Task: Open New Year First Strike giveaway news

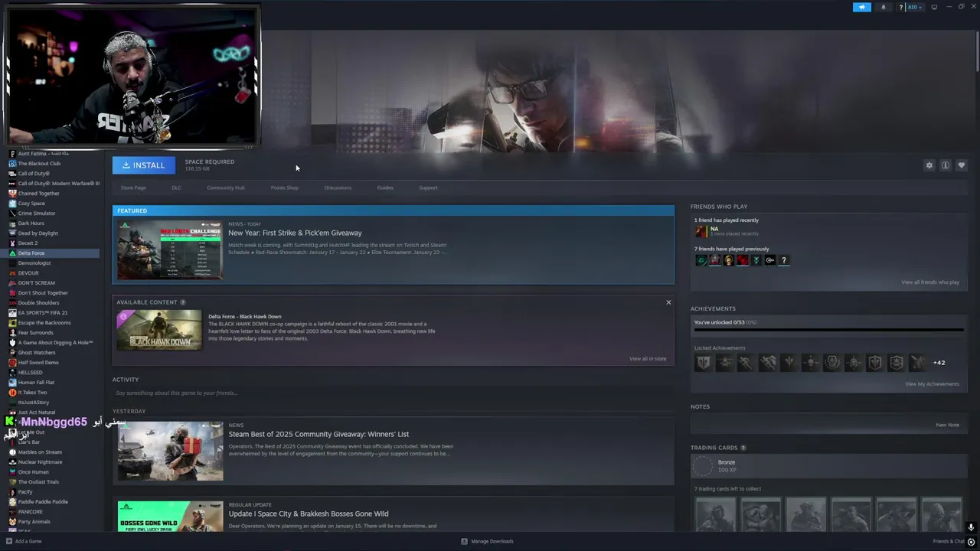Action: (295, 233)
